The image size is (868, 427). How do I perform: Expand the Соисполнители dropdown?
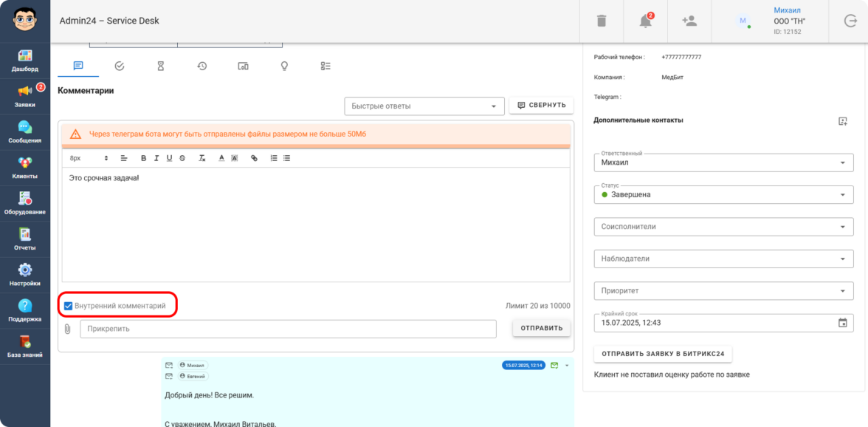pyautogui.click(x=723, y=227)
